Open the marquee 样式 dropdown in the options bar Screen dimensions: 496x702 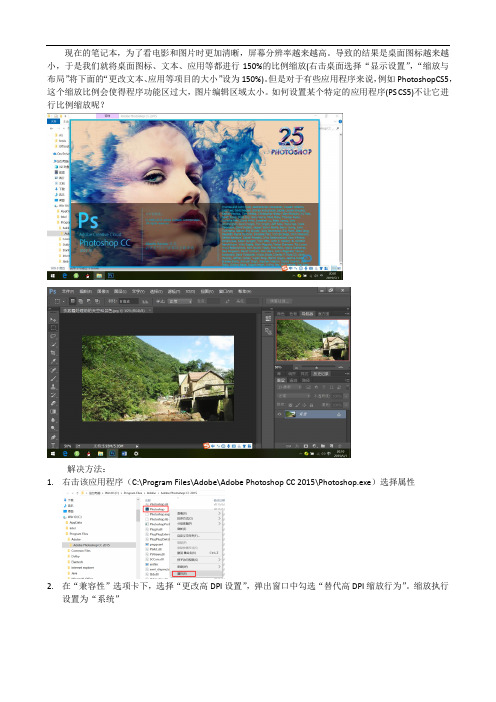(x=179, y=301)
